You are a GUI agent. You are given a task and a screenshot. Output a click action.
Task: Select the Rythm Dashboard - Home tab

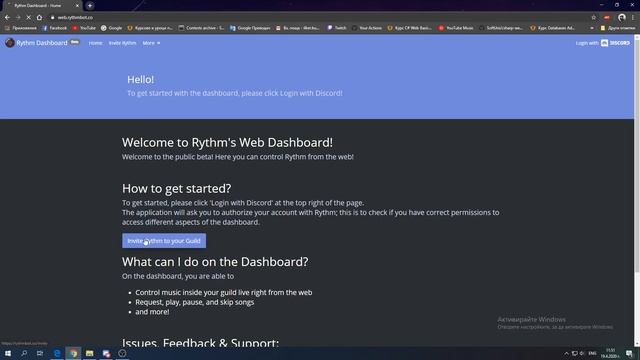[x=41, y=6]
